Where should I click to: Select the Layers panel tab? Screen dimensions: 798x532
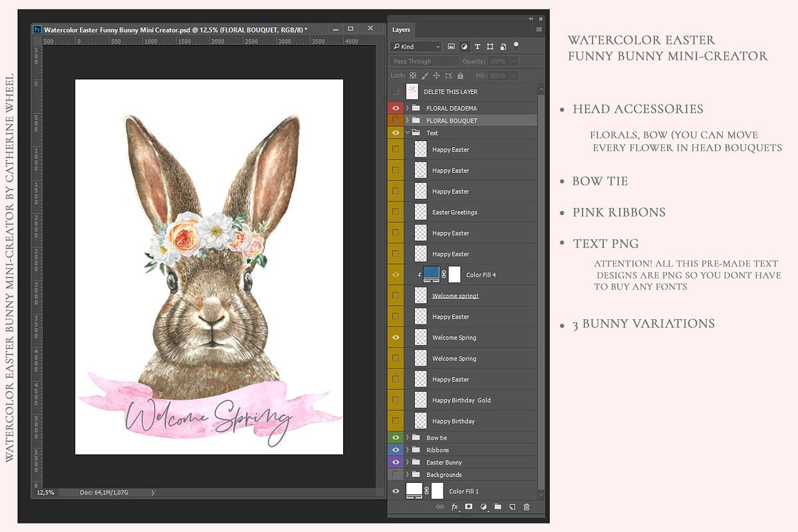(401, 30)
